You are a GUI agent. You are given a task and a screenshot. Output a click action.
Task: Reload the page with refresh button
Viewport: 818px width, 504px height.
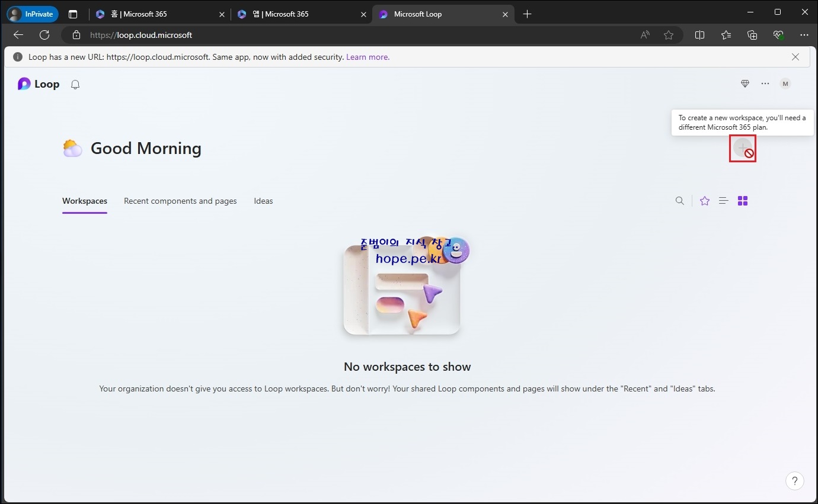pos(44,35)
